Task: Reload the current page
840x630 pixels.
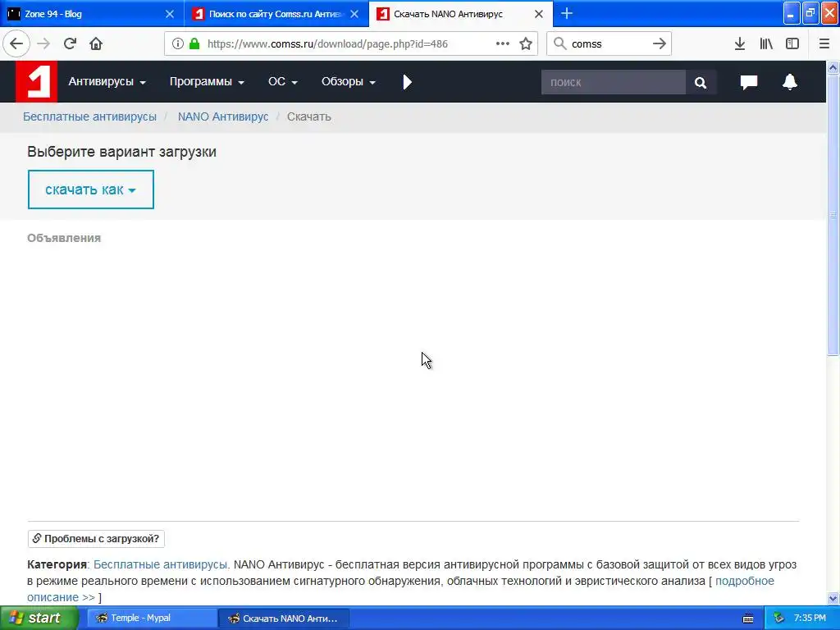Action: [x=70, y=44]
